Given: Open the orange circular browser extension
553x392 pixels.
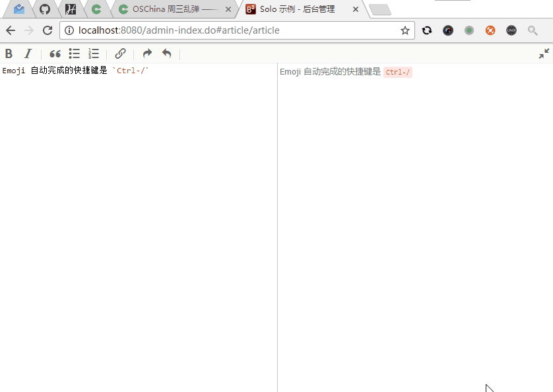Looking at the screenshot, I should (490, 30).
